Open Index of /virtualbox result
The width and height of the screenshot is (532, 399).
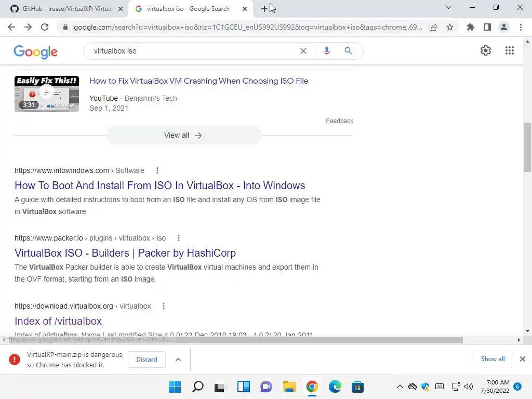click(58, 321)
